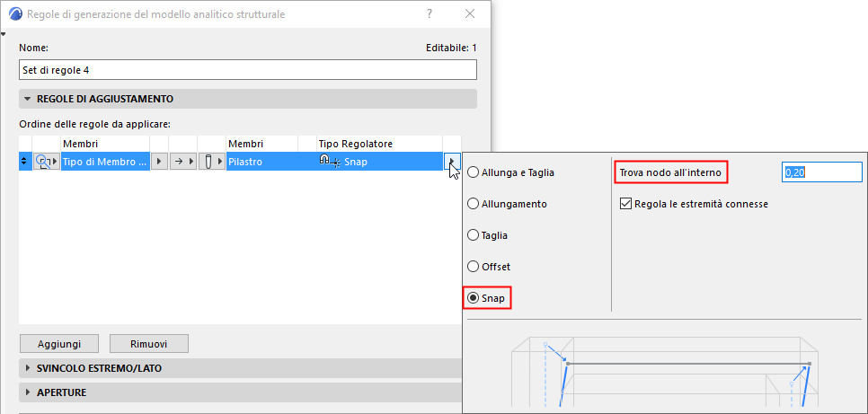Click the Tipo di Membro cell in row
868x414 pixels.
click(105, 162)
